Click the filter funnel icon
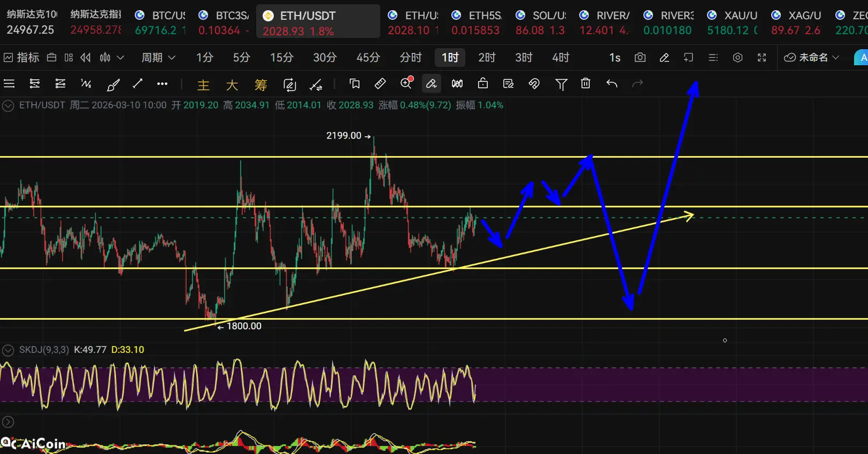 pos(561,84)
